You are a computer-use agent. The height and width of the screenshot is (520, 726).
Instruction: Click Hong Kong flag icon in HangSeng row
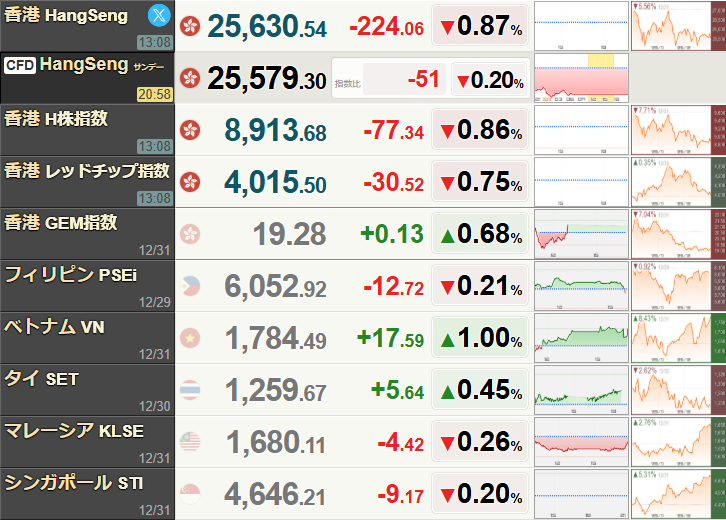pos(190,26)
